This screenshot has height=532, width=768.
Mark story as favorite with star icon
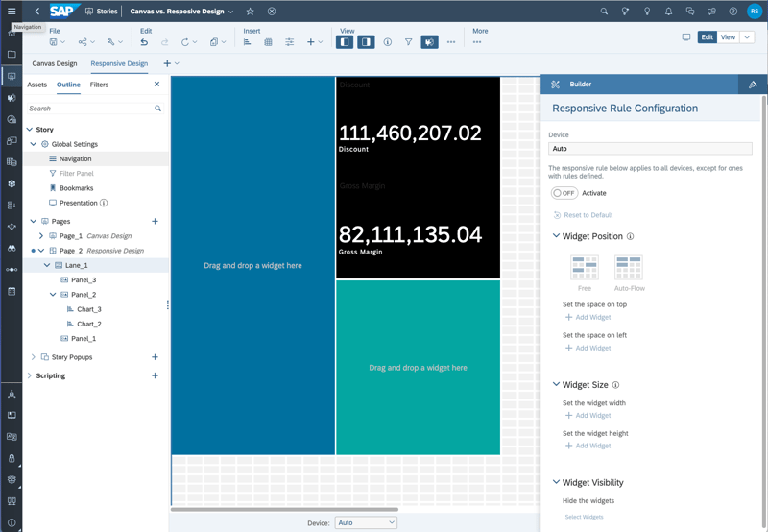pos(250,12)
